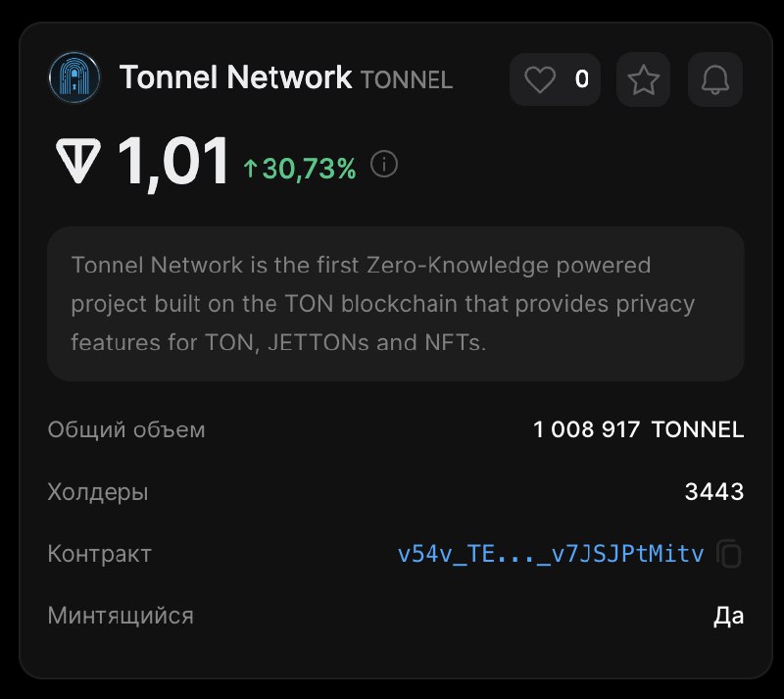The width and height of the screenshot is (784, 699).
Task: Click the heart like icon
Action: 540,79
